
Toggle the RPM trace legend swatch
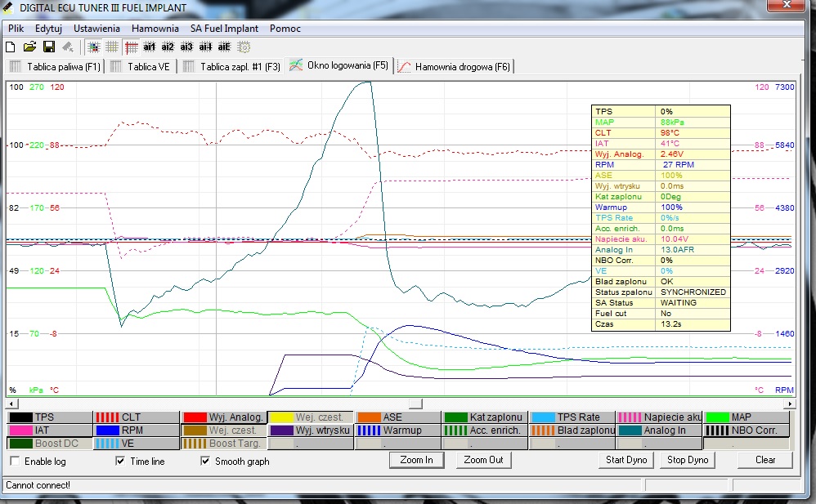tap(108, 430)
